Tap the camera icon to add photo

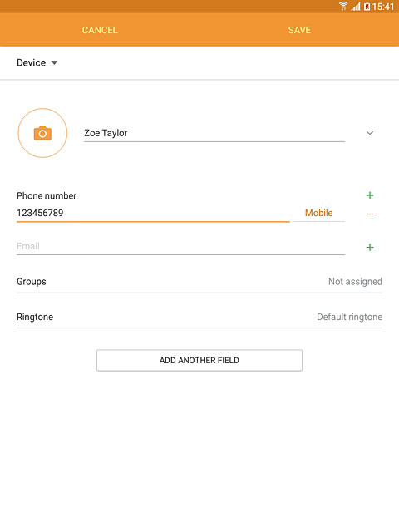[x=42, y=133]
